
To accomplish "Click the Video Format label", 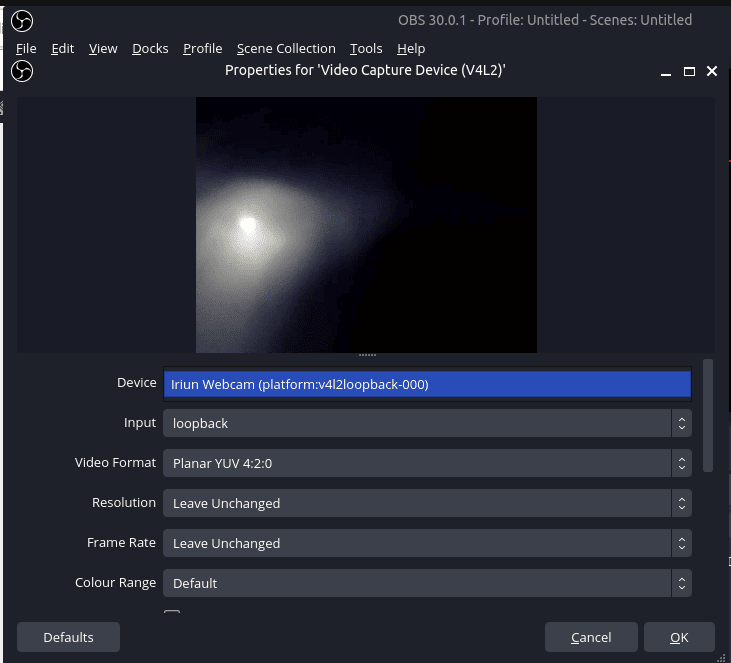I will coord(115,463).
